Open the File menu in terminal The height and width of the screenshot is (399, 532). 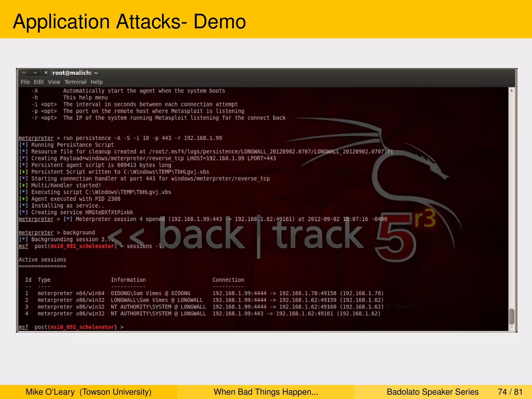pyautogui.click(x=25, y=82)
